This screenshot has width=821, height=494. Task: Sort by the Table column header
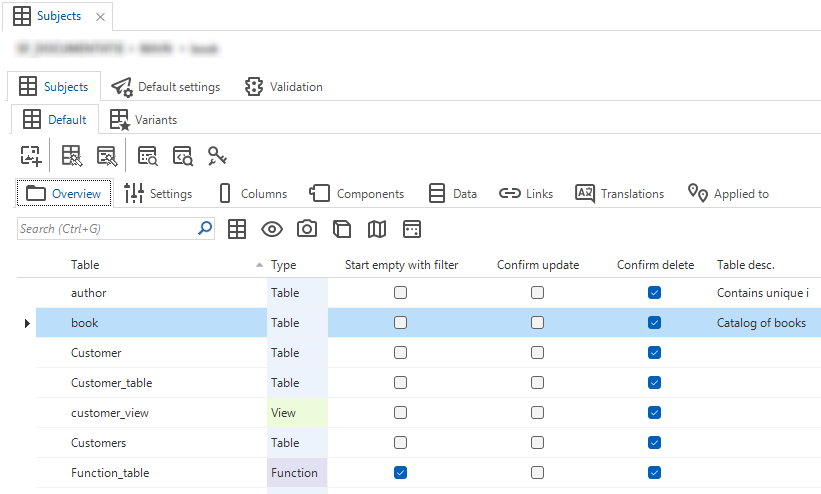click(x=85, y=265)
